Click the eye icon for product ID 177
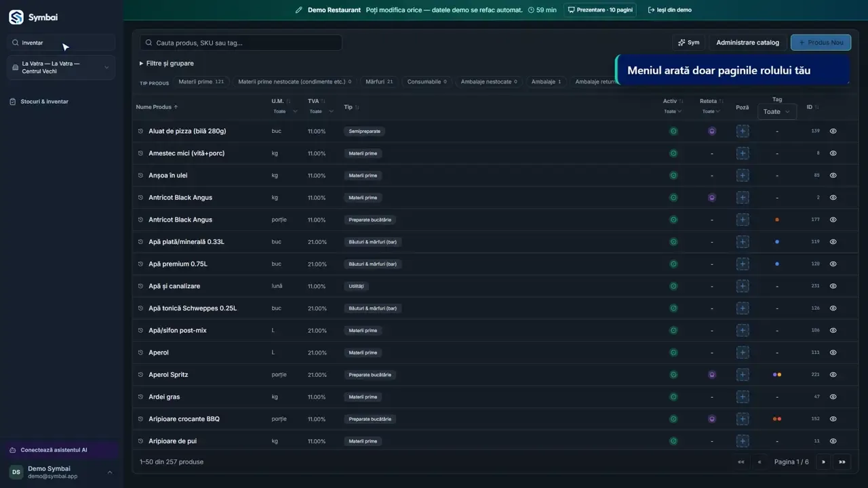Viewport: 868px width, 488px height. [833, 220]
